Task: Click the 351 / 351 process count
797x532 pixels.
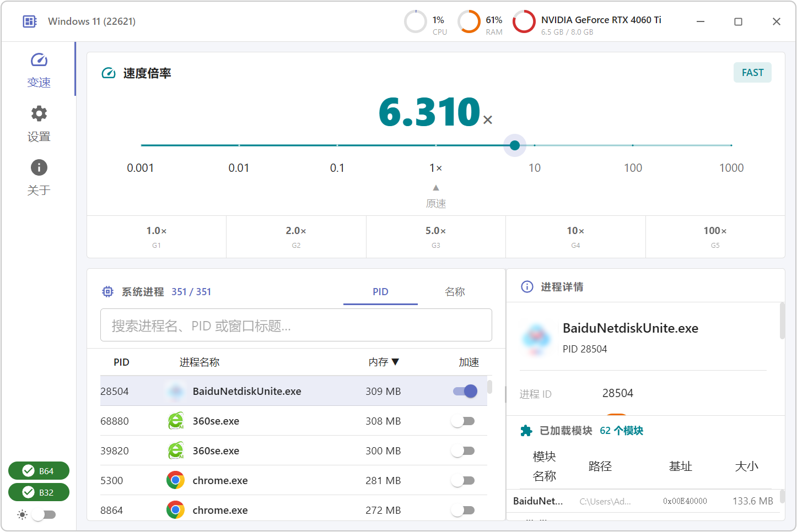Action: (191, 292)
